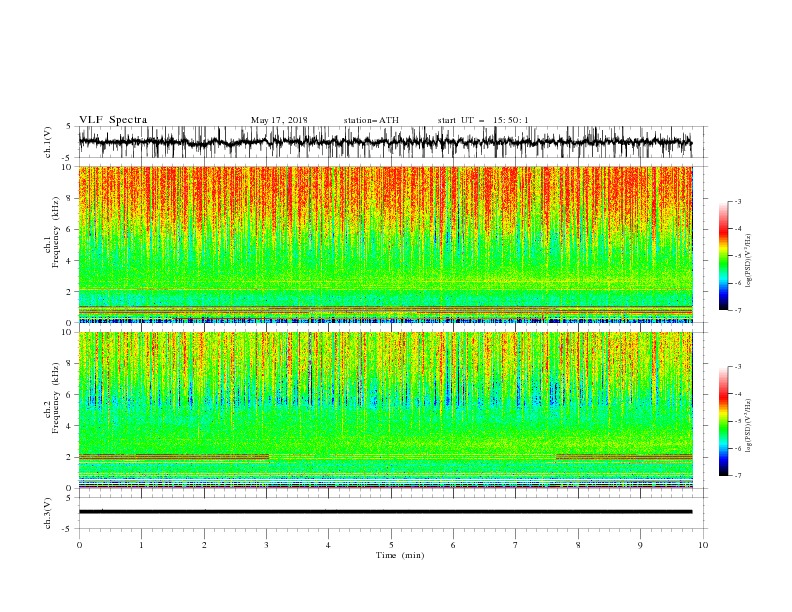Click the 'ch.3(V)' axis label

click(48, 513)
